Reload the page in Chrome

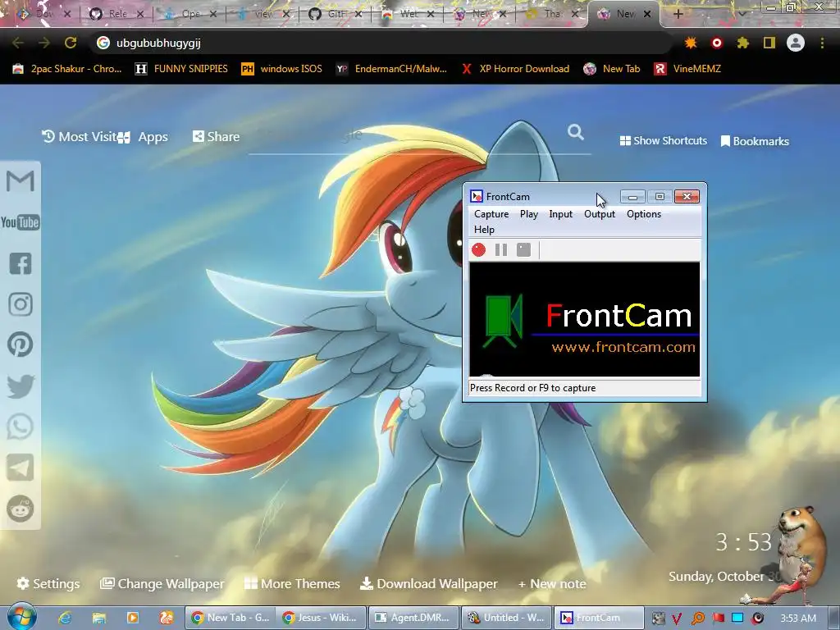click(x=71, y=43)
